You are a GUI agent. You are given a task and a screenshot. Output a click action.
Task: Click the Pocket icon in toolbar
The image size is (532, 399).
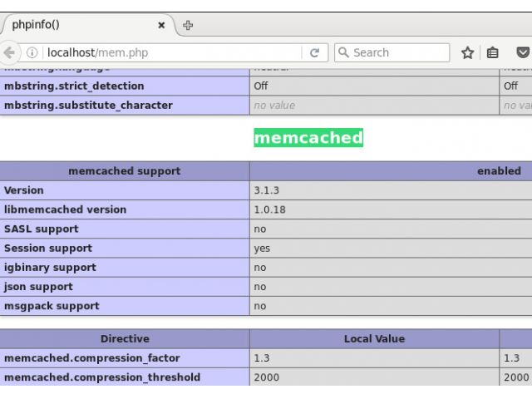tap(523, 52)
